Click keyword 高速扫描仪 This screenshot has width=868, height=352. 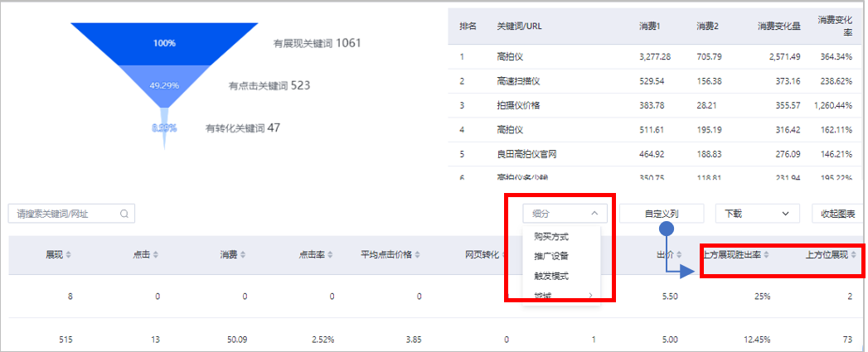point(518,81)
